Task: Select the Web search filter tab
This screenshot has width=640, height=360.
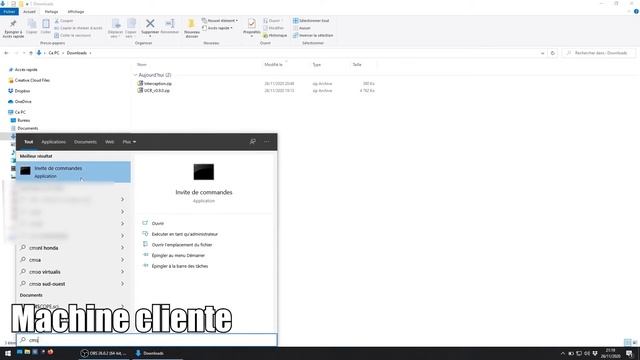Action: [109, 142]
